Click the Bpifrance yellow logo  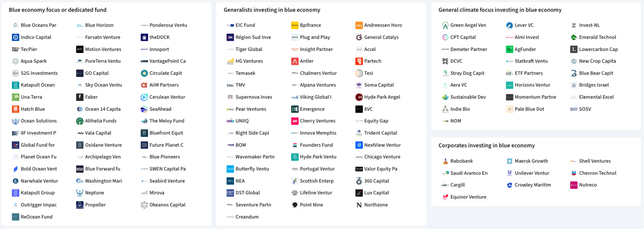click(x=295, y=25)
